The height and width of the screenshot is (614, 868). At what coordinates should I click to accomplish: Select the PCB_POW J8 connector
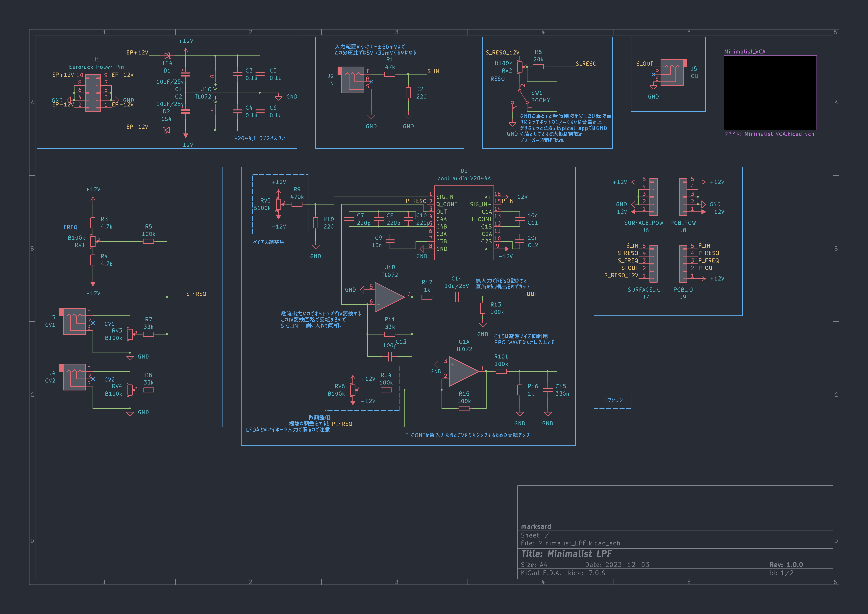tap(683, 197)
